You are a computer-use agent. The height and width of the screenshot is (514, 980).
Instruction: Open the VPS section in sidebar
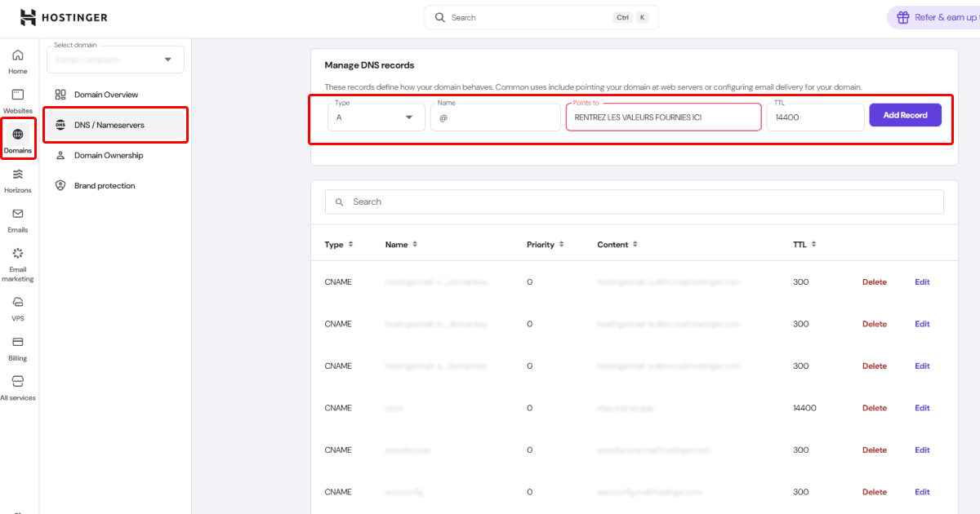(x=17, y=304)
